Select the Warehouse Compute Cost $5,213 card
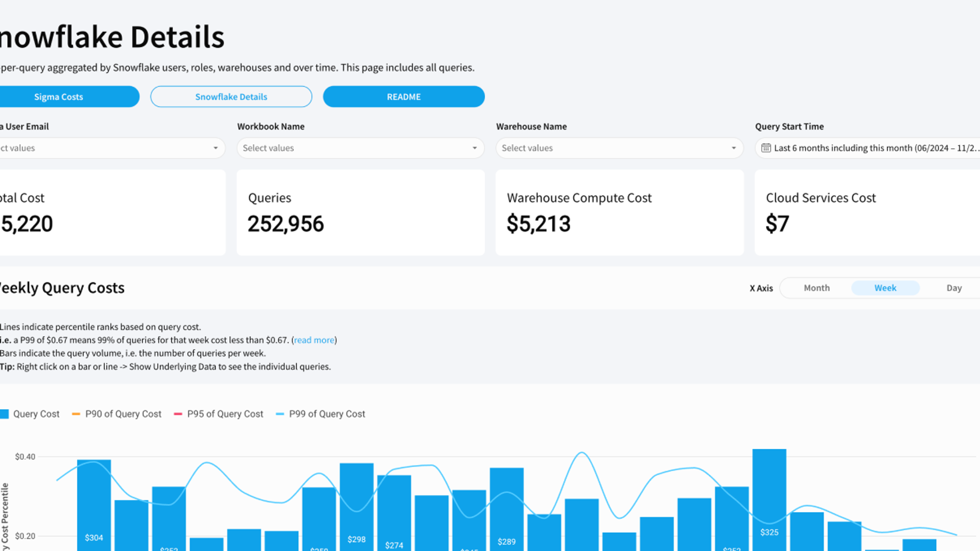Viewport: 980px width, 551px height. [x=619, y=212]
